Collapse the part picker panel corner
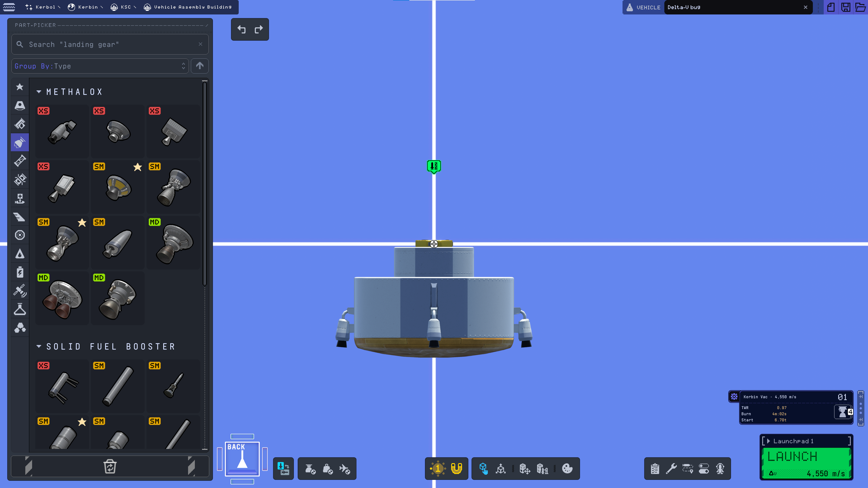Image resolution: width=868 pixels, height=488 pixels. [x=207, y=25]
